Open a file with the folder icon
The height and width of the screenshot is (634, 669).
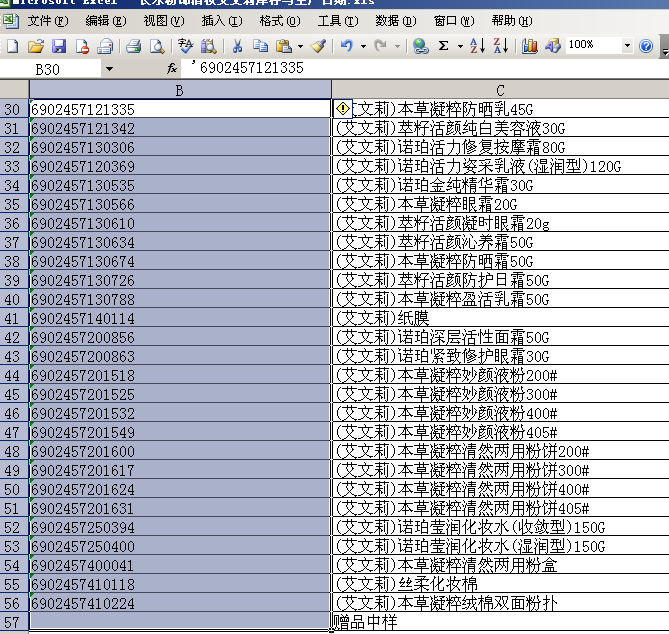(36, 46)
